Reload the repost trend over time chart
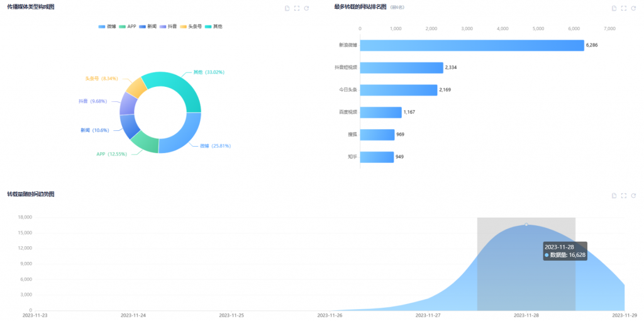644x321 pixels. pos(633,196)
